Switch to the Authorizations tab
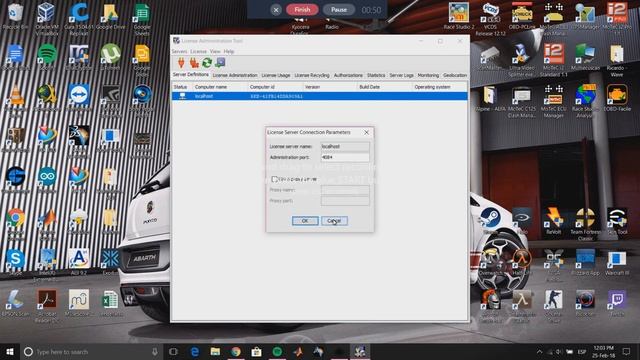 pyautogui.click(x=348, y=76)
